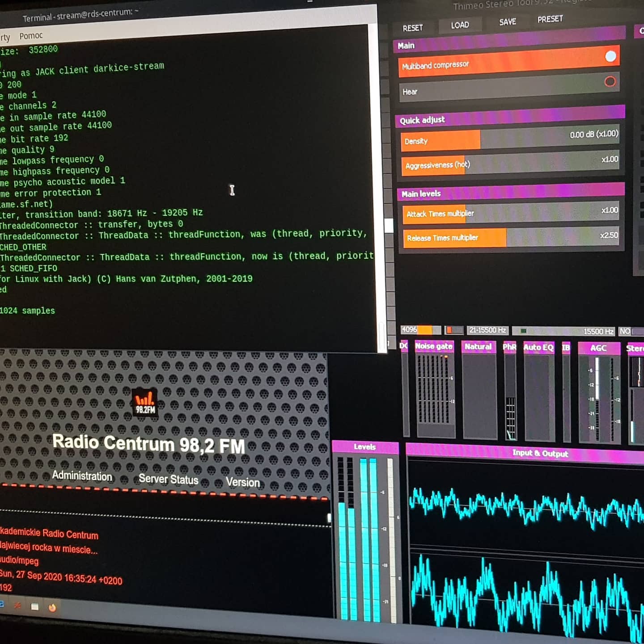
Task: Open Firefox from the taskbar
Action: (x=52, y=607)
